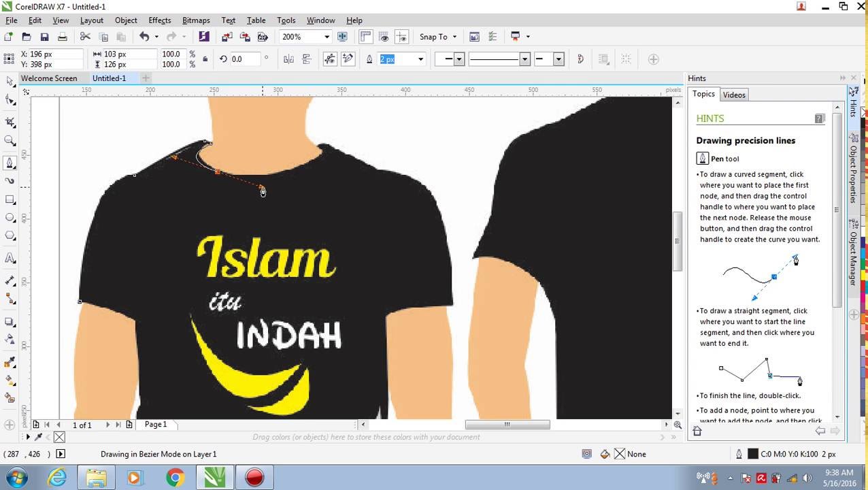Switch to the Welcome Screen tab
Image resolution: width=868 pixels, height=490 pixels.
(x=49, y=78)
